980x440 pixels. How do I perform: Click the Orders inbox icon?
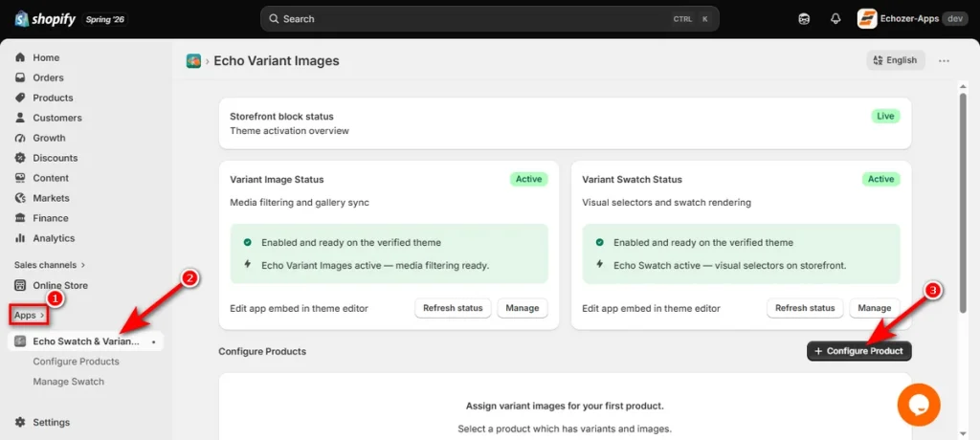pyautogui.click(x=20, y=77)
